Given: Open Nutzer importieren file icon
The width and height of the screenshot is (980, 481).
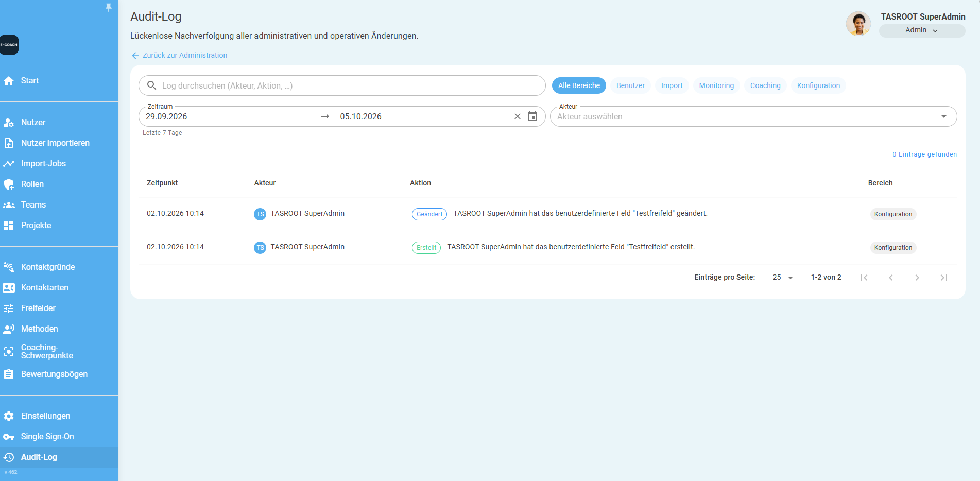Looking at the screenshot, I should coord(9,143).
